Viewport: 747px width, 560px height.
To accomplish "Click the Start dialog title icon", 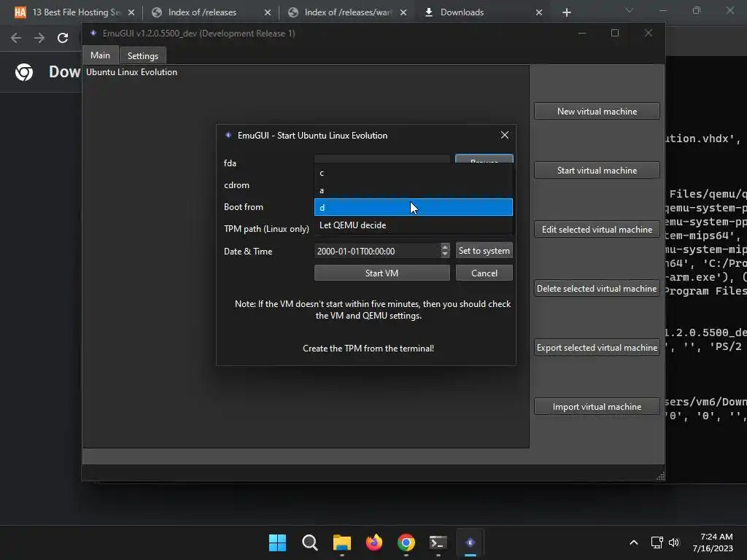I will pos(228,135).
